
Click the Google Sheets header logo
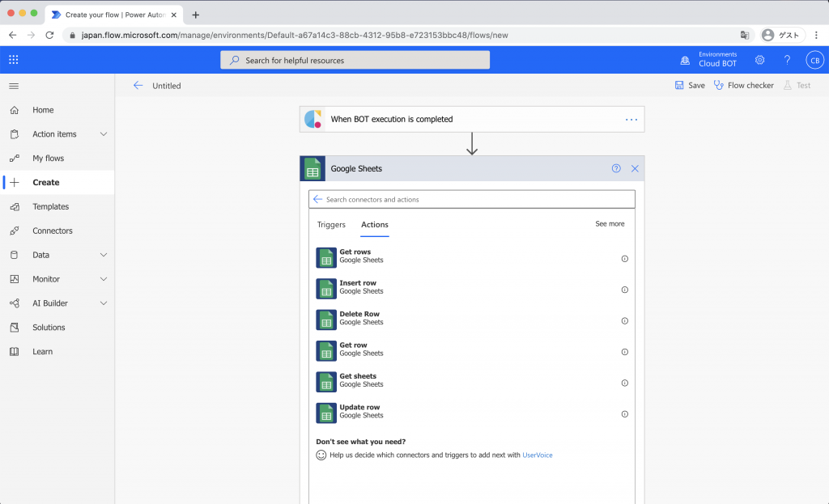point(312,168)
